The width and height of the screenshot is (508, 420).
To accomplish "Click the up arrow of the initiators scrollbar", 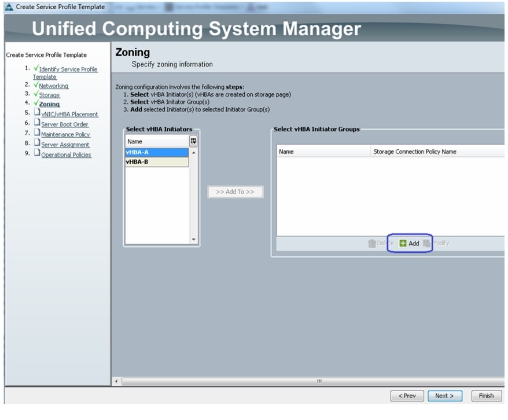I will (x=194, y=152).
